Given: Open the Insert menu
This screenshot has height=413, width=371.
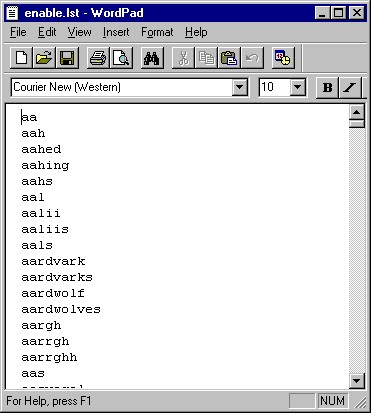Looking at the screenshot, I should pyautogui.click(x=116, y=32).
